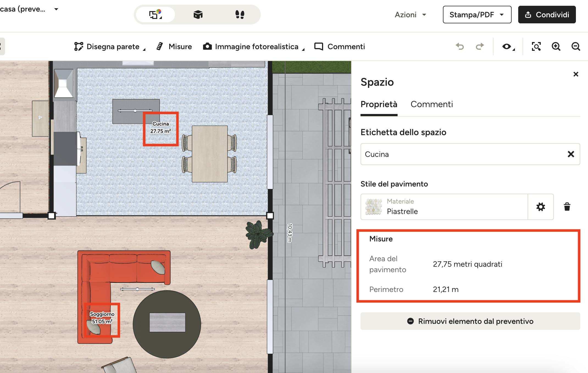Click the 10,43 m dimension label
This screenshot has height=373, width=588.
(290, 233)
